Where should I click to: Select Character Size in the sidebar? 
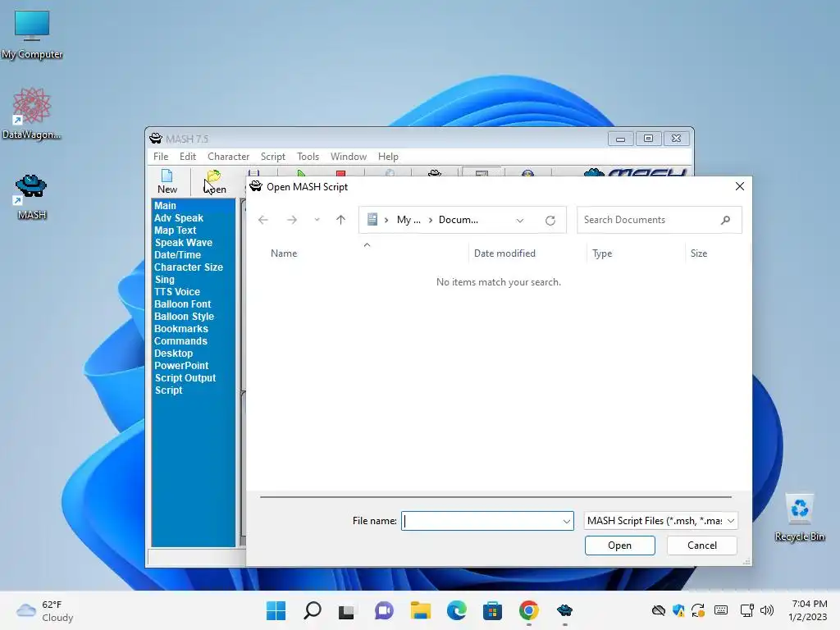click(189, 267)
